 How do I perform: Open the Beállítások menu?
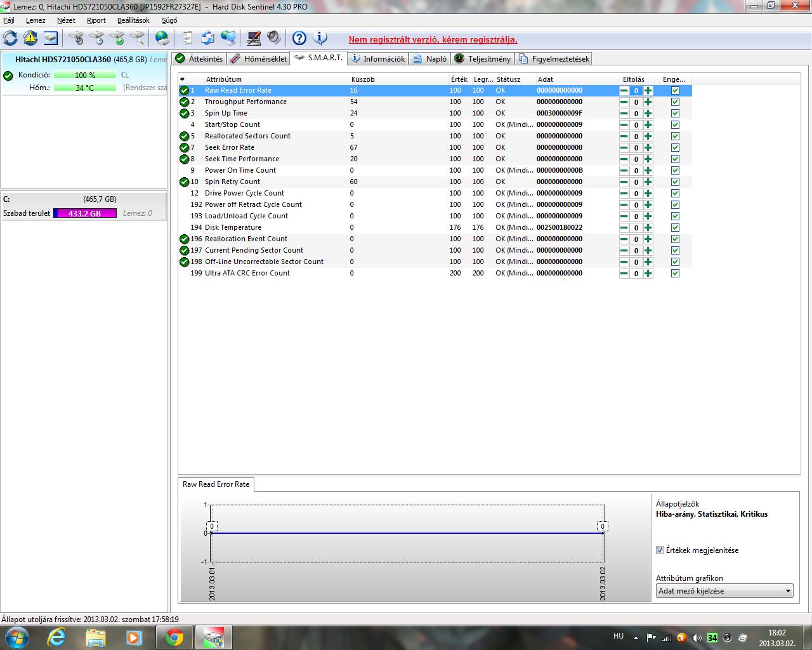point(133,20)
